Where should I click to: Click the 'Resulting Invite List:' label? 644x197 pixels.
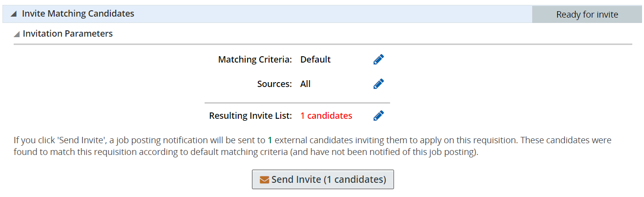(x=250, y=116)
